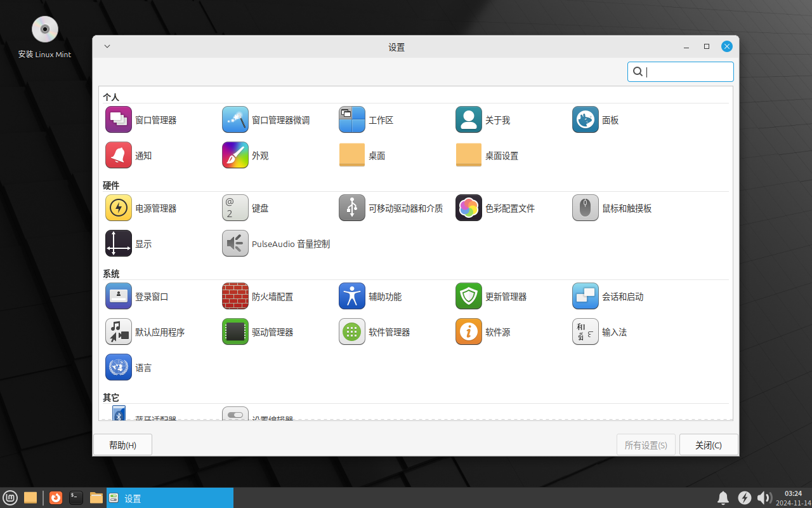Open the 工作区 workspace settings

tap(366, 120)
